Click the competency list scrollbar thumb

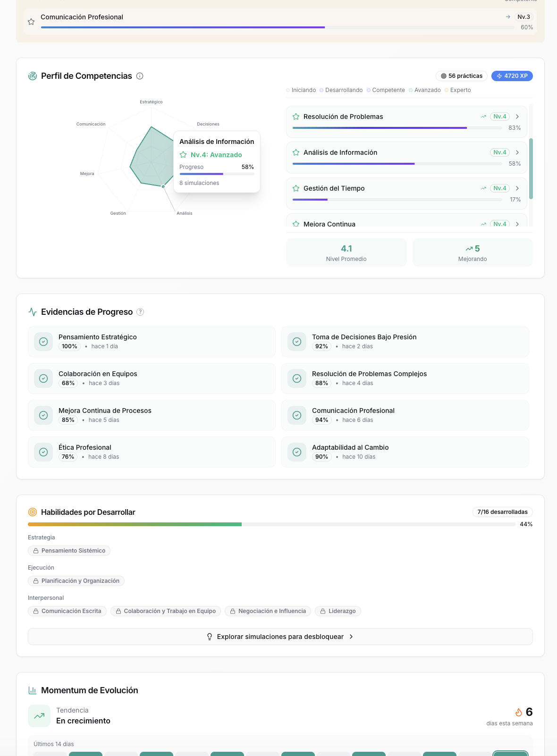[531, 168]
